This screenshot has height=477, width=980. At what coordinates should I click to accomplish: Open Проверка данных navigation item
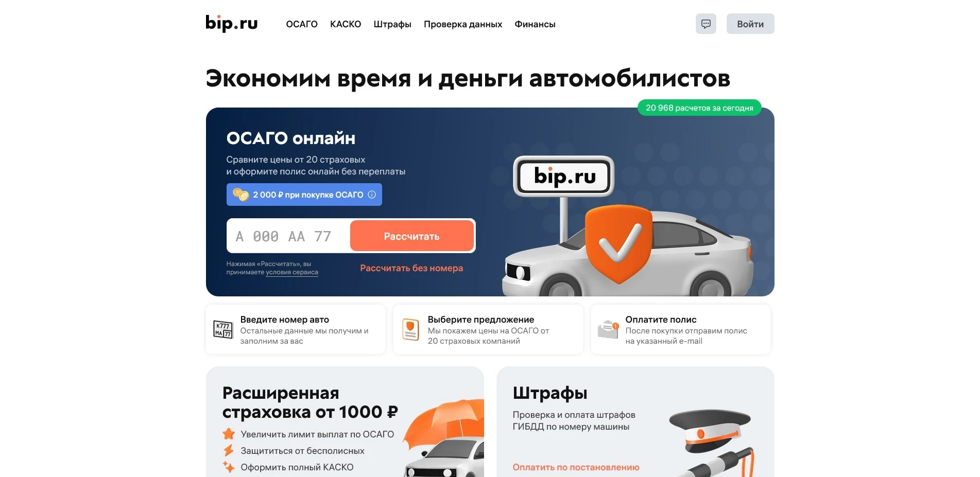[x=463, y=24]
